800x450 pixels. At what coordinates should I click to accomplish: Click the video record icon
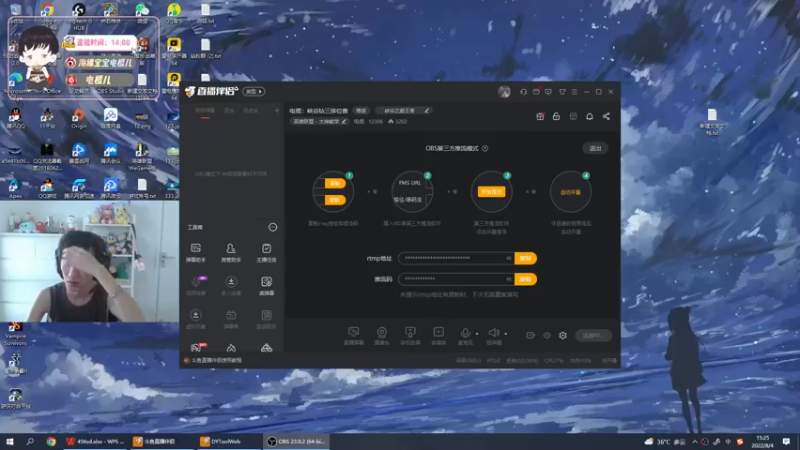click(531, 335)
